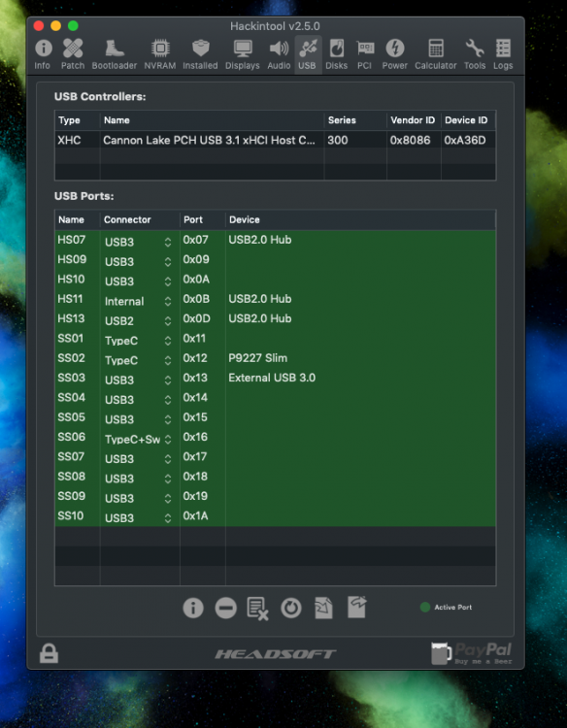The height and width of the screenshot is (728, 567).
Task: Open the Installed kexts section
Action: click(x=200, y=54)
